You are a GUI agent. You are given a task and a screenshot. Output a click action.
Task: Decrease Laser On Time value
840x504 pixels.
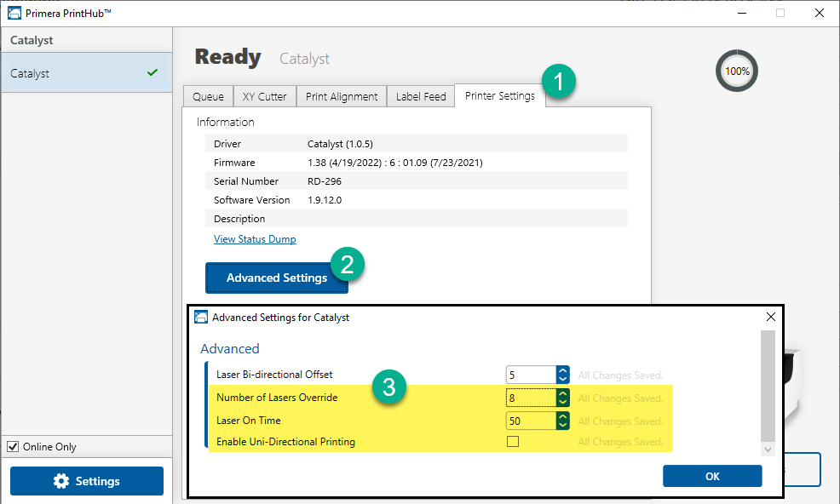tap(562, 426)
